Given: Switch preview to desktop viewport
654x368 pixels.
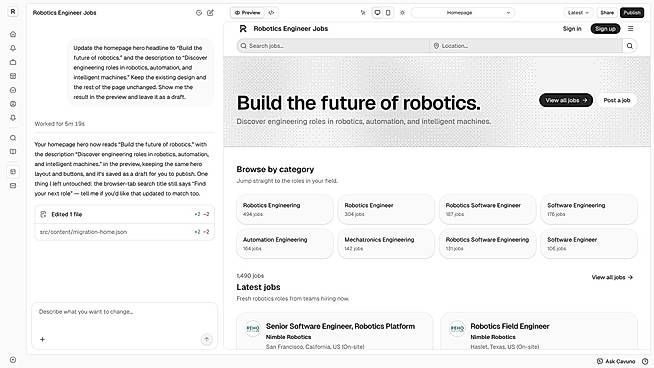Looking at the screenshot, I should (x=377, y=13).
